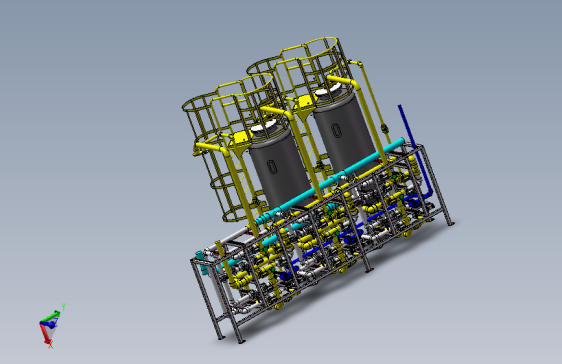Select the yellow box beside the right tank top

tap(305, 101)
